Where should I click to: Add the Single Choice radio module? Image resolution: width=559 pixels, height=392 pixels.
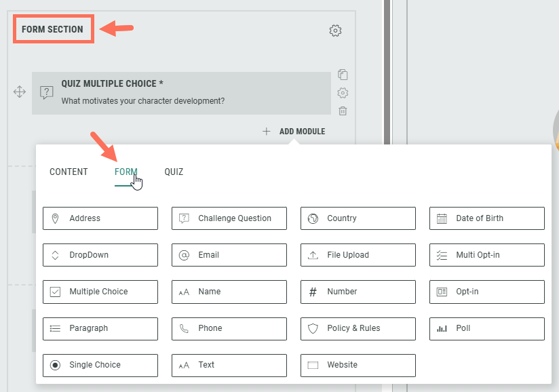point(100,365)
